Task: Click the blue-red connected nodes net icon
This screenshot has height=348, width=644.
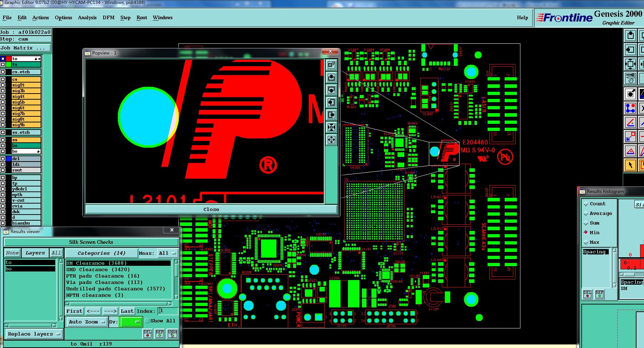Action: (630, 108)
